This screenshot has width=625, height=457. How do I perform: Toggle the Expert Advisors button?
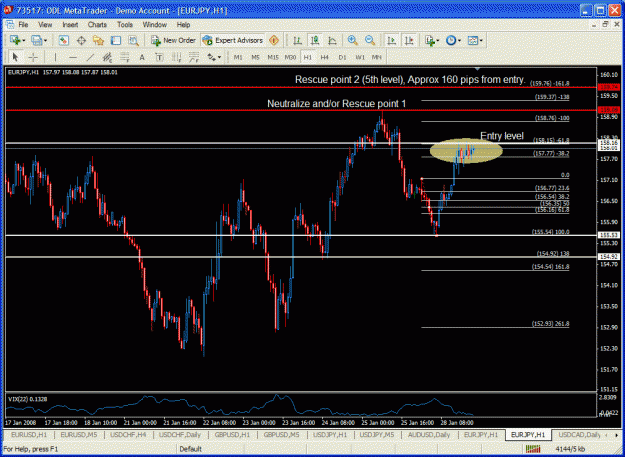[x=232, y=40]
